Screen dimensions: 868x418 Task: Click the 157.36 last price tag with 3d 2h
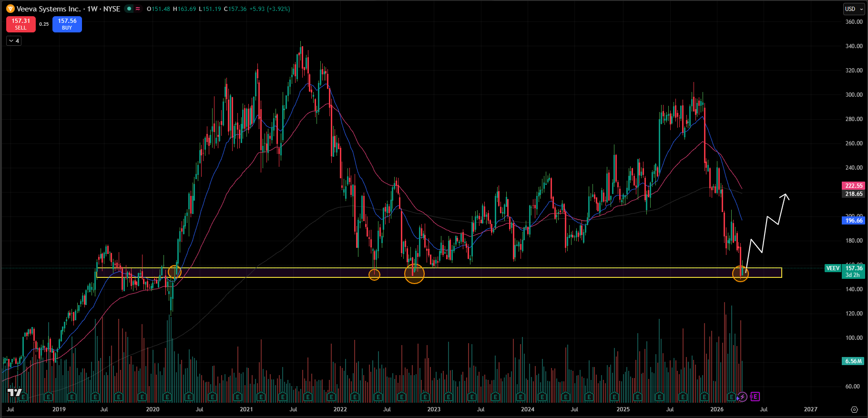(x=854, y=272)
